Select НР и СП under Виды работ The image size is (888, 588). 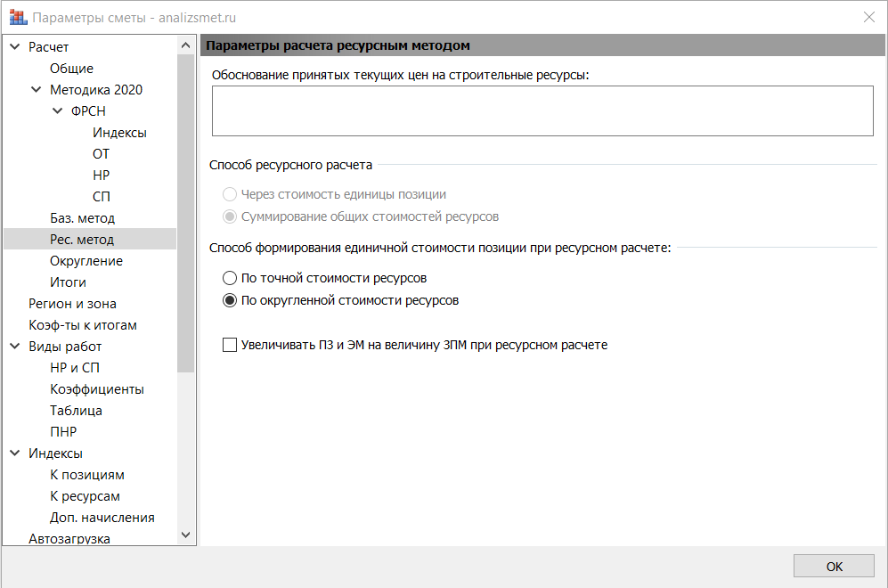click(x=75, y=368)
